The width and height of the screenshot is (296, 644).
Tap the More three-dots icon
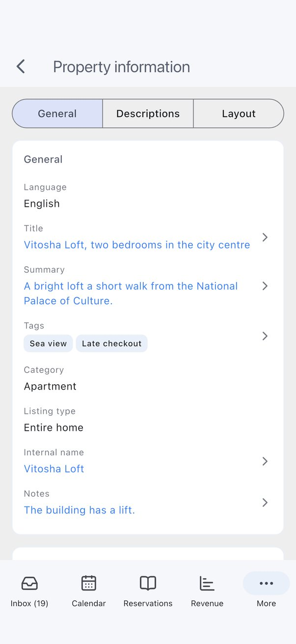267,583
